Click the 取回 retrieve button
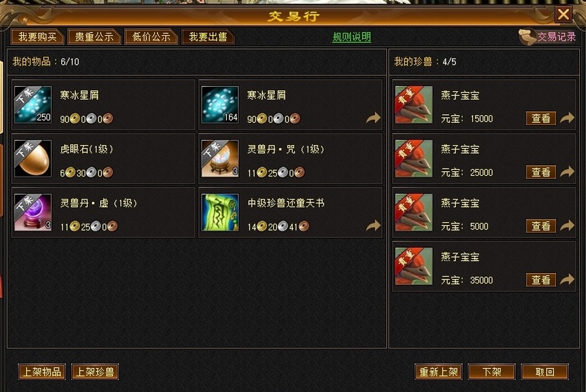 click(x=545, y=372)
